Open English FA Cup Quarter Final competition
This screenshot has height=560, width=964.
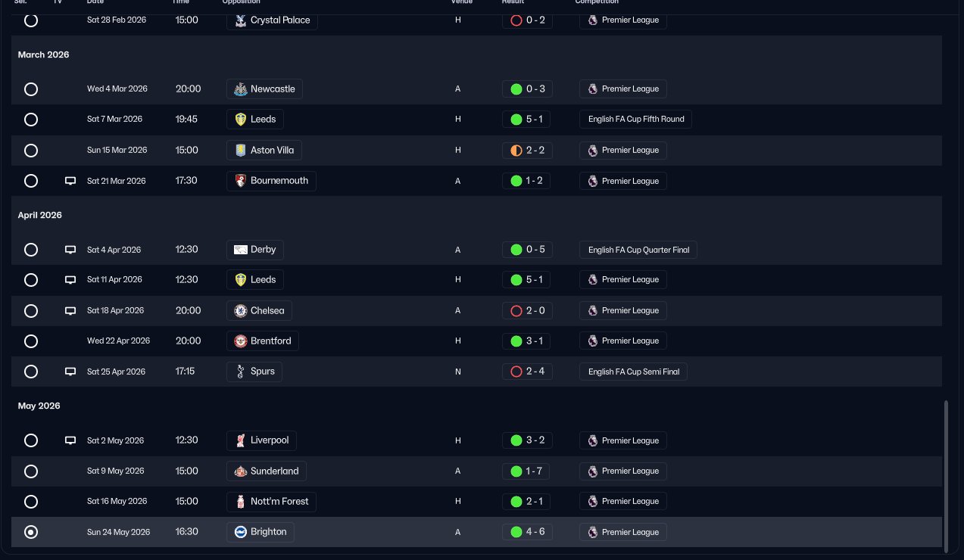coord(638,250)
